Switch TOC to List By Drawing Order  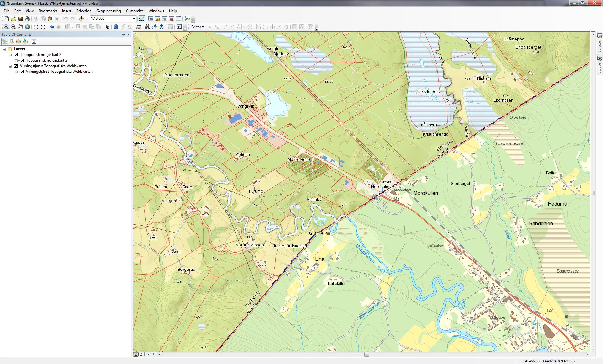pyautogui.click(x=4, y=41)
